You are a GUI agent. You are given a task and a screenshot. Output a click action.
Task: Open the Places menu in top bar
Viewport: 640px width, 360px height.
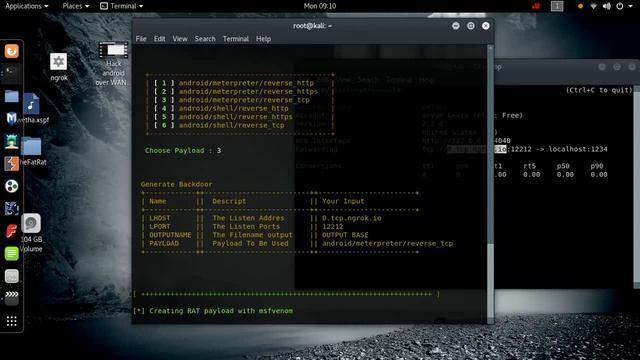[76, 6]
